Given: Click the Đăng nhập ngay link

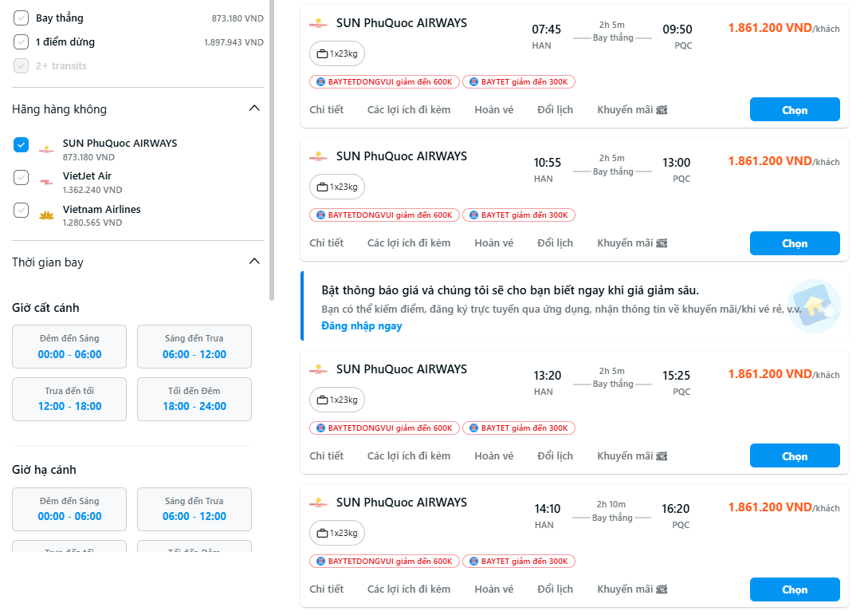Looking at the screenshot, I should tap(361, 326).
